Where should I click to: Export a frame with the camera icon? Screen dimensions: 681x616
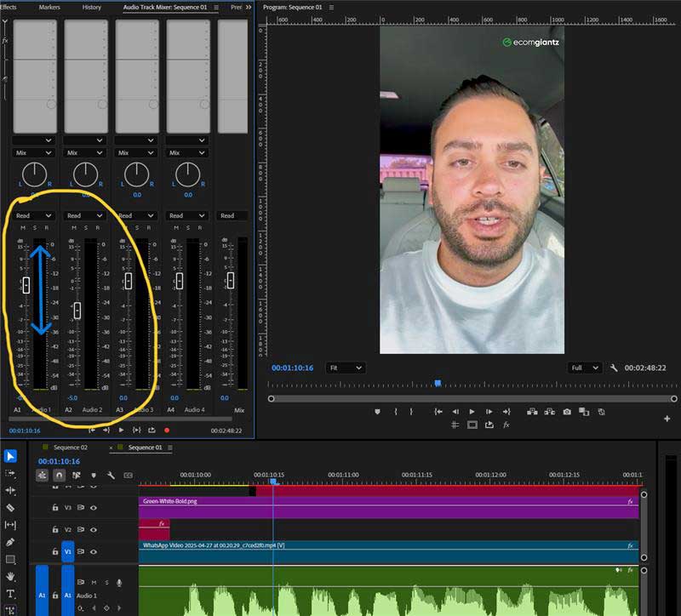pos(567,411)
